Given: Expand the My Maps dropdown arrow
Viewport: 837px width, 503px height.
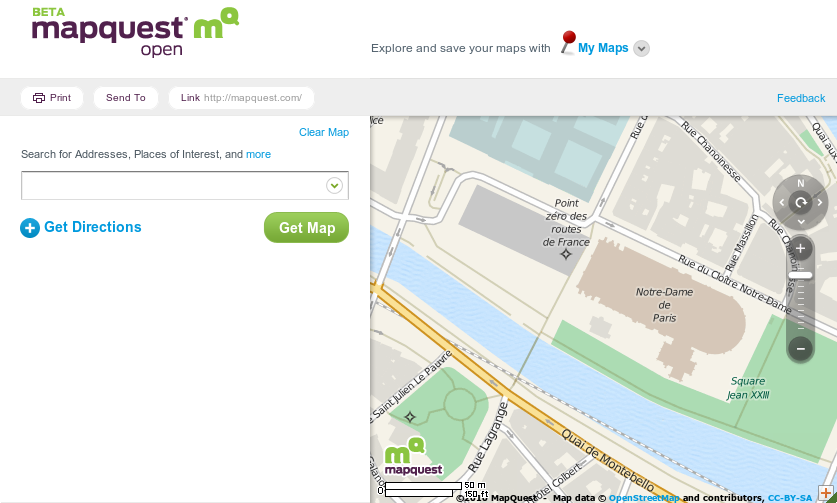Looking at the screenshot, I should (641, 49).
